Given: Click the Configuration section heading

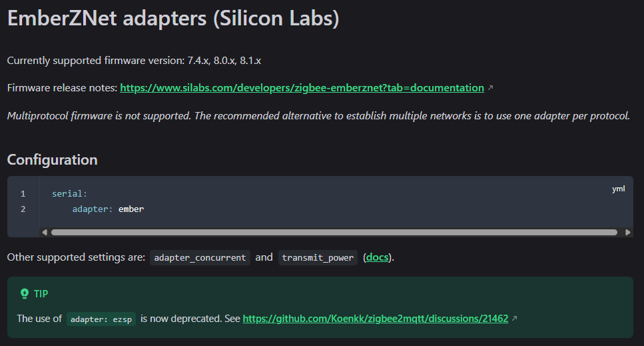Looking at the screenshot, I should [x=52, y=160].
